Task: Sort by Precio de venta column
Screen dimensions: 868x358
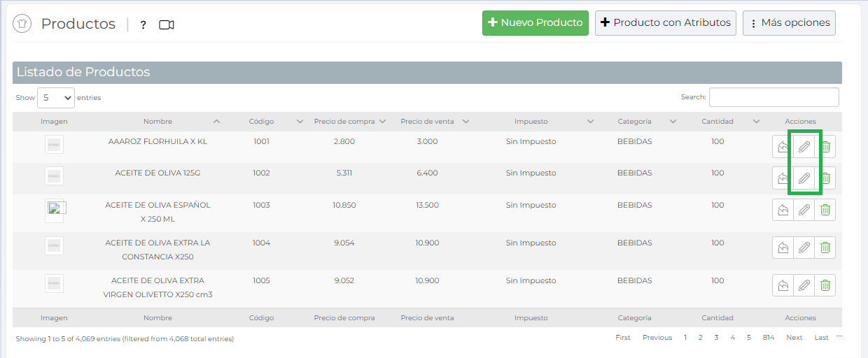Action: point(427,122)
